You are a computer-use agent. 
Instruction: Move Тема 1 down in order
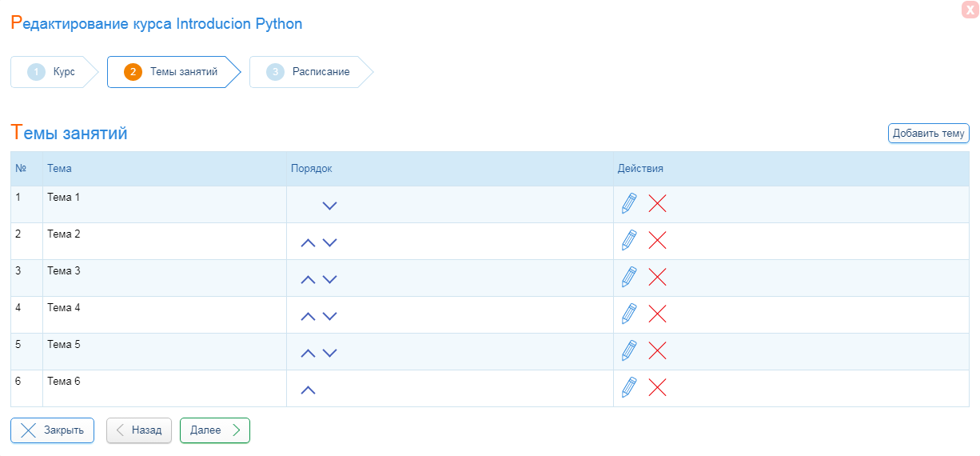tap(329, 206)
